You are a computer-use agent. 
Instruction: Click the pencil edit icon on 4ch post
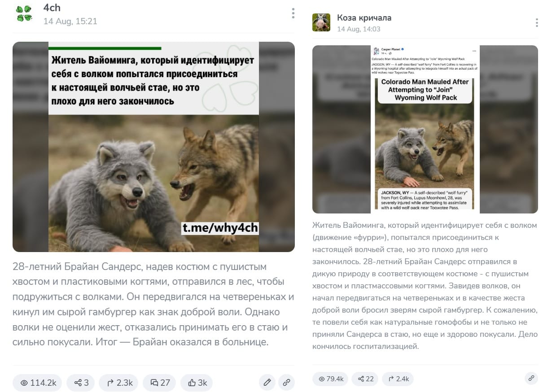point(267,383)
